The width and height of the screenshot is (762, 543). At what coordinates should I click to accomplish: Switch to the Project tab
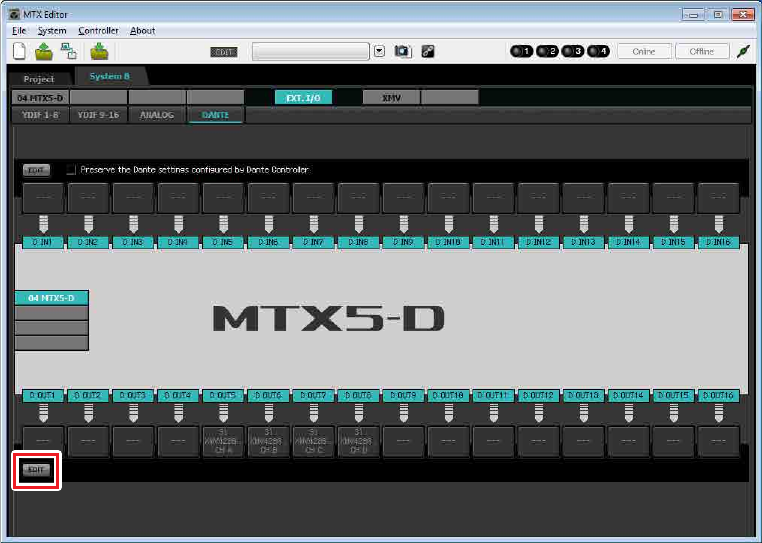[39, 79]
